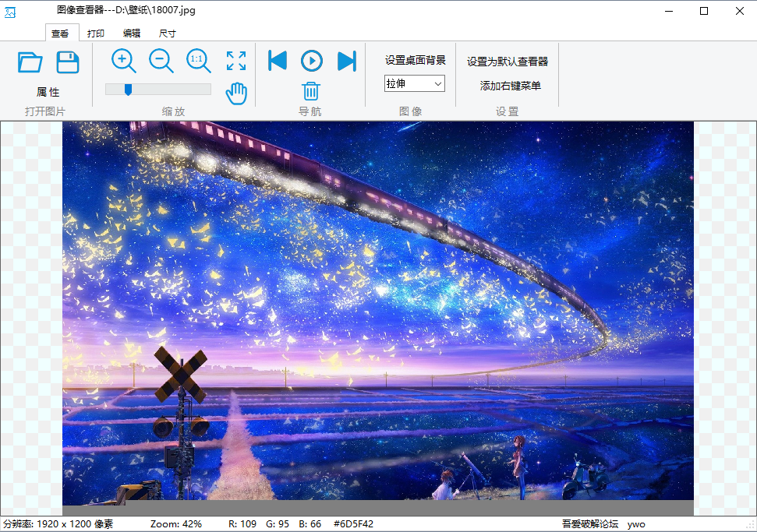Screen dimensions: 757x532
Task: Go to the next image
Action: [x=347, y=61]
